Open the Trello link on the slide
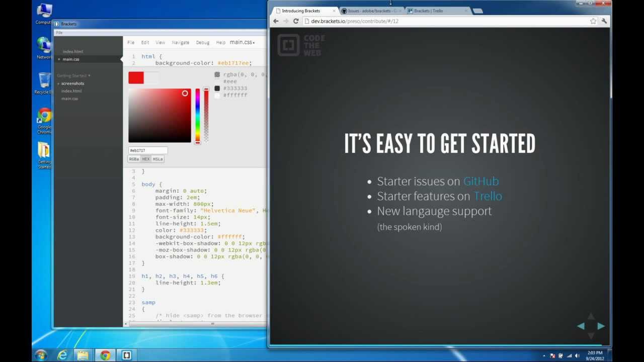 click(488, 196)
